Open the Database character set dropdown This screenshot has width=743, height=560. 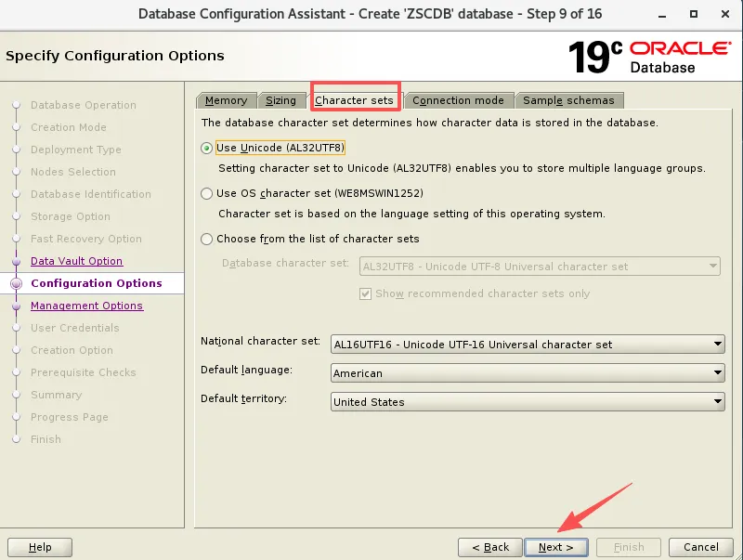click(540, 267)
